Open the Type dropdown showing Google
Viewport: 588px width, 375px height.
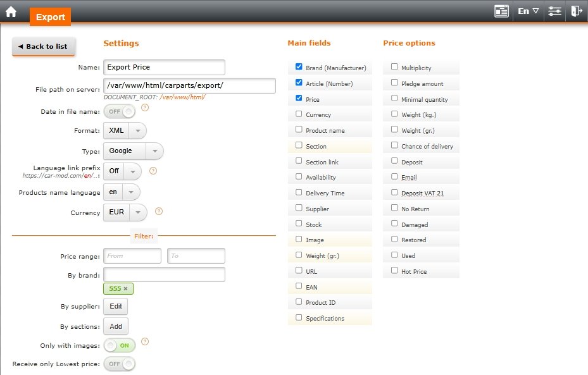point(154,151)
